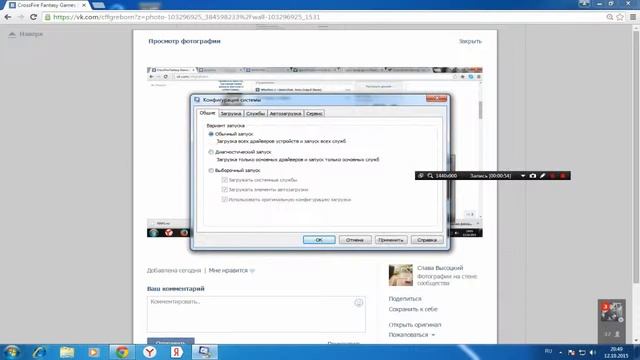The height and width of the screenshot is (360, 640).
Task: Click the Мне нравится link
Action: 228,271
